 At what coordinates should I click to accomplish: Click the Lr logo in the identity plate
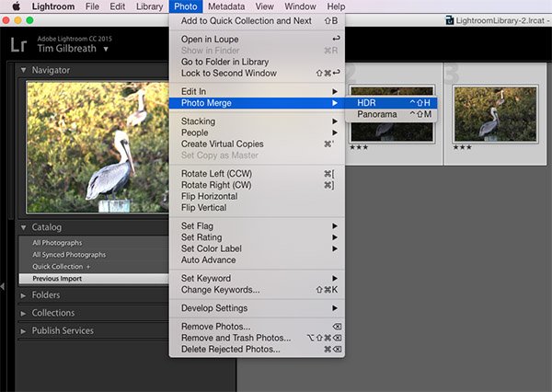[x=18, y=43]
